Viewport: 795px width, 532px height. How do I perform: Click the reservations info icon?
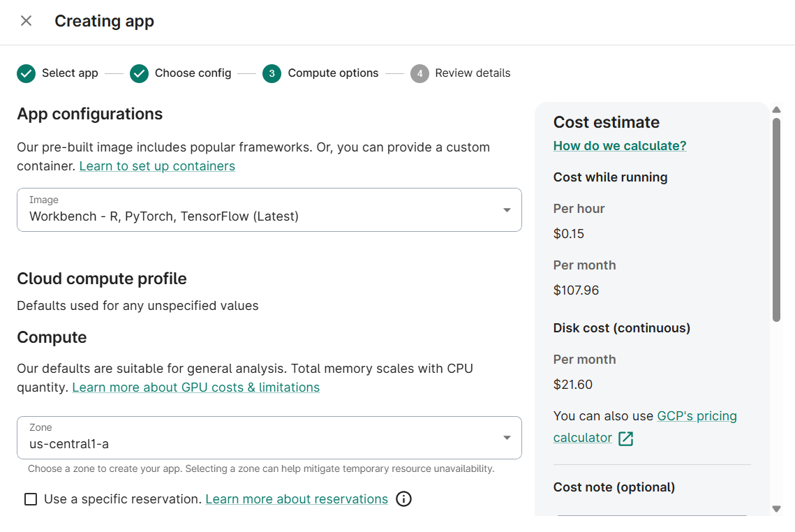click(403, 499)
